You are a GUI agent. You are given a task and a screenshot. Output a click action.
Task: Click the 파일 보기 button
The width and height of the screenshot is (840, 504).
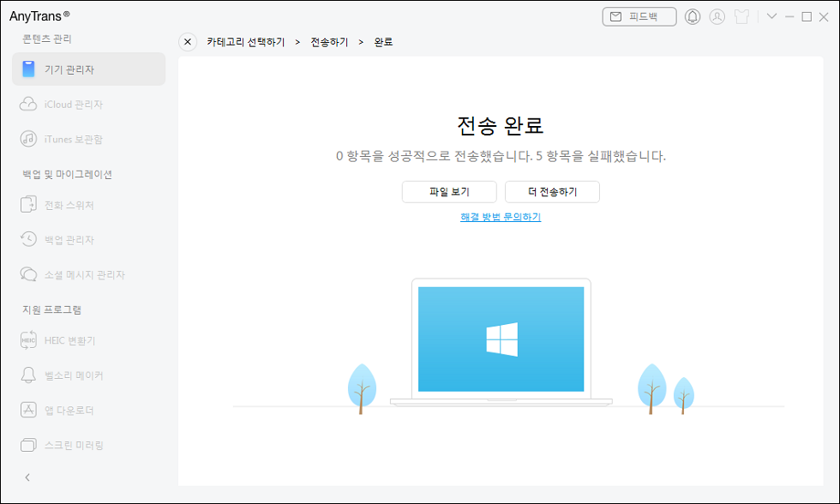(x=449, y=192)
